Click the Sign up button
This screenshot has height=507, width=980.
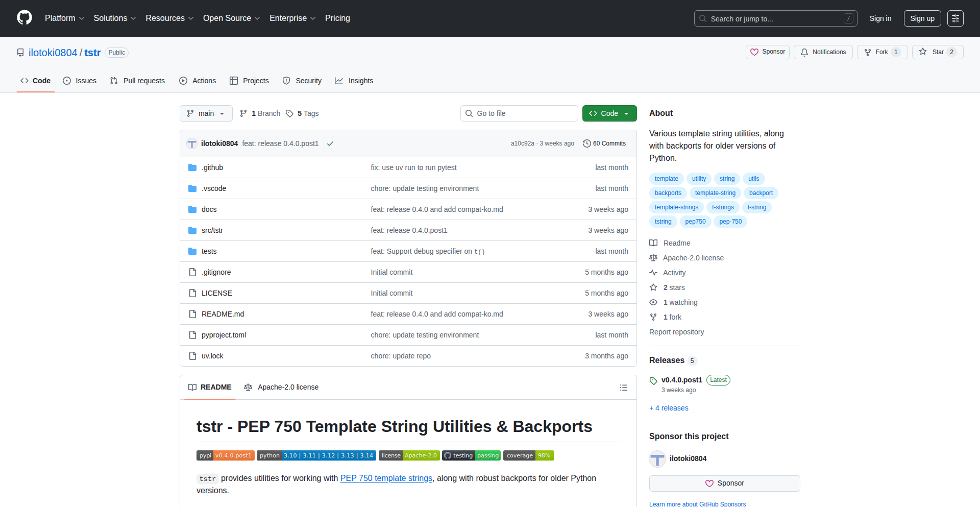point(922,18)
